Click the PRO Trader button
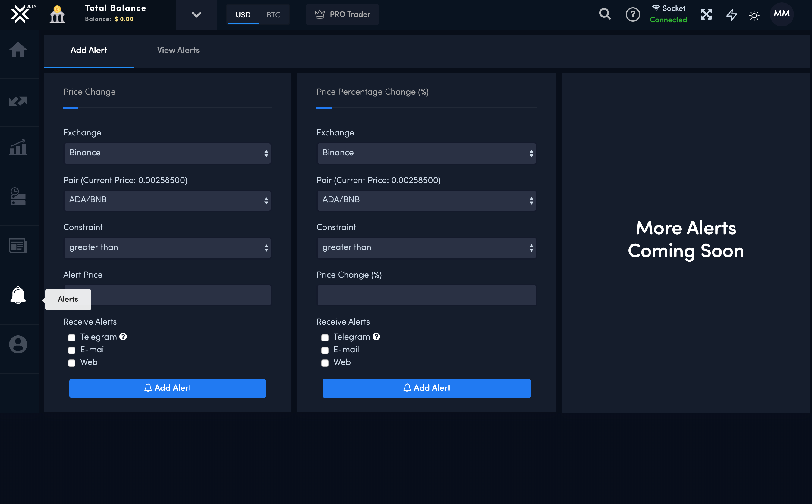812x504 pixels. point(342,14)
